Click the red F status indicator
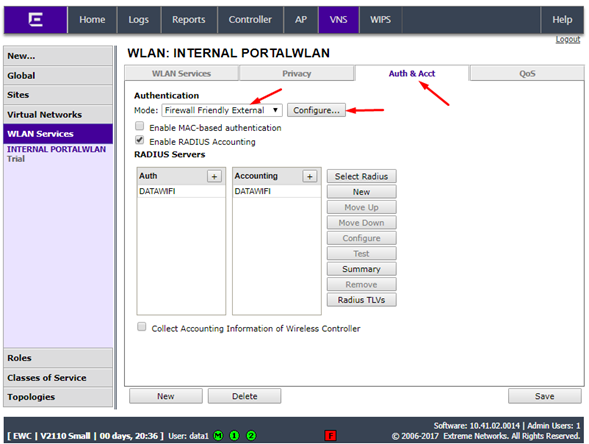The width and height of the screenshot is (589, 444). [331, 435]
